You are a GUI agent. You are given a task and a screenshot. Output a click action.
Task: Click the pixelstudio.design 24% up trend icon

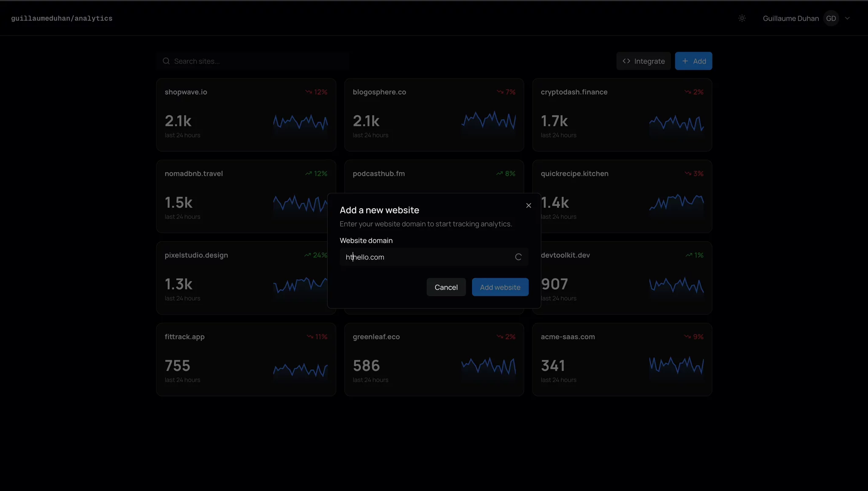(x=308, y=255)
